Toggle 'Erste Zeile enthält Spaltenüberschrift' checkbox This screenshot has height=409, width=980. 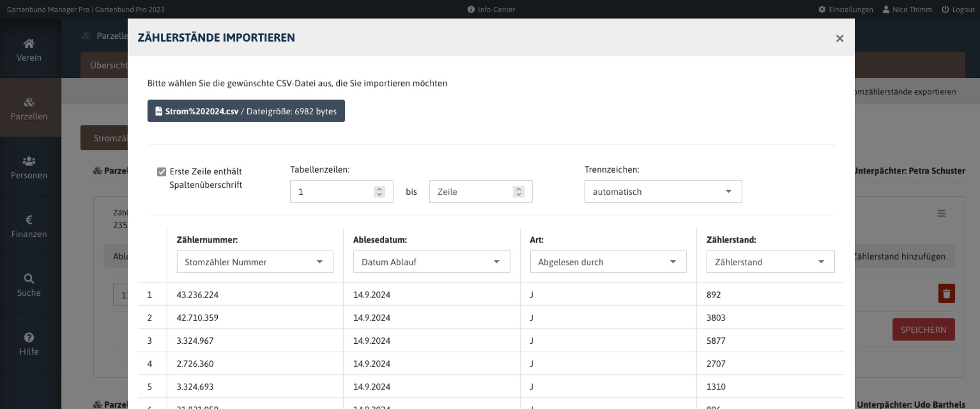(x=161, y=172)
